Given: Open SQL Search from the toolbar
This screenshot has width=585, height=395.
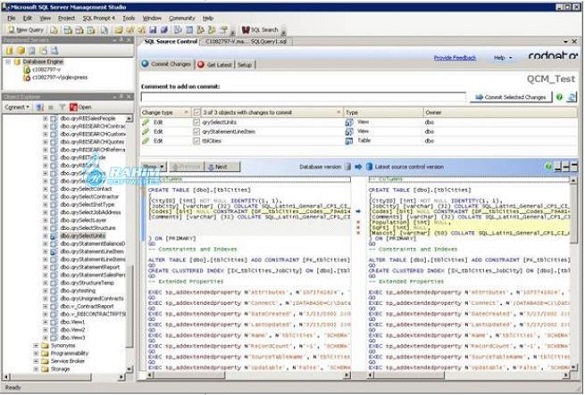Looking at the screenshot, I should tap(260, 30).
